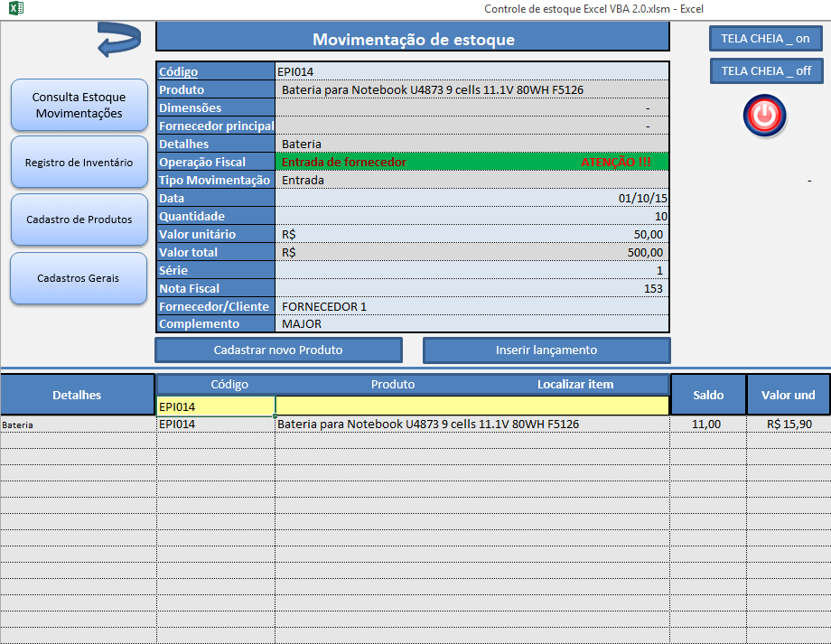This screenshot has height=644, width=831.
Task: Select the Nota Fiscal field 153
Action: point(472,288)
